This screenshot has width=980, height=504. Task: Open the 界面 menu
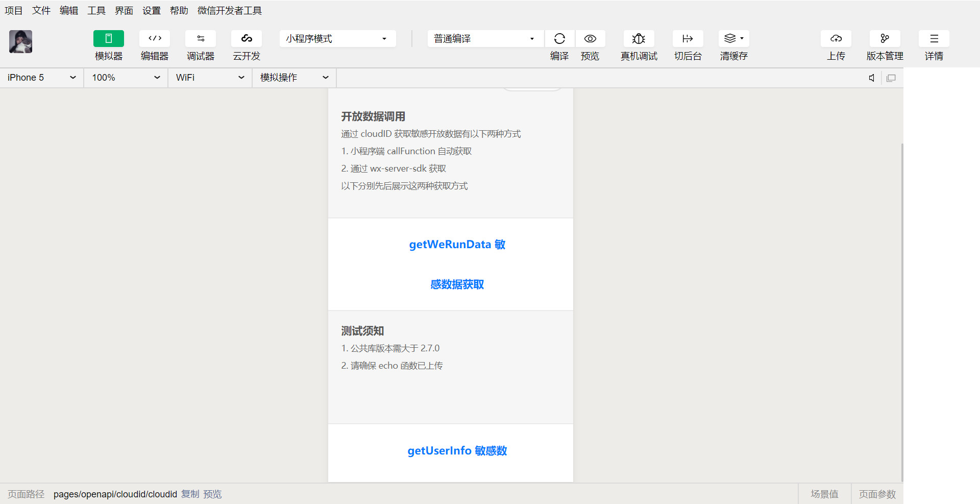click(x=124, y=11)
